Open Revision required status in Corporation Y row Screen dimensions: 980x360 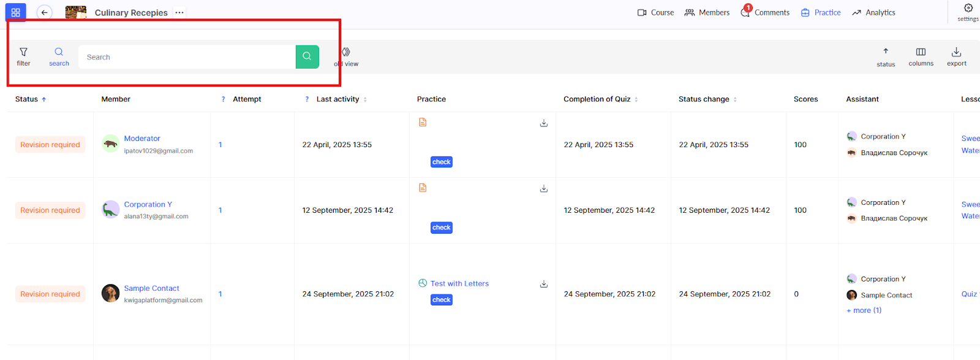tap(50, 210)
